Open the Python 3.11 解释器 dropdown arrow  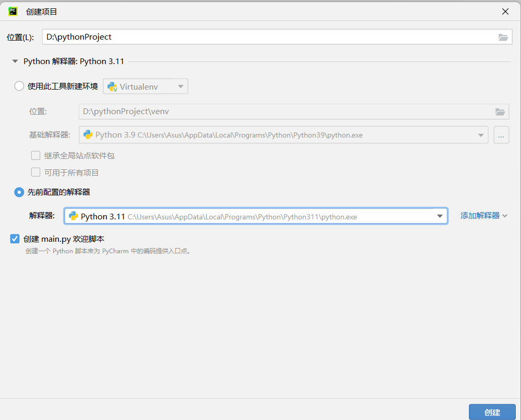[x=440, y=216]
